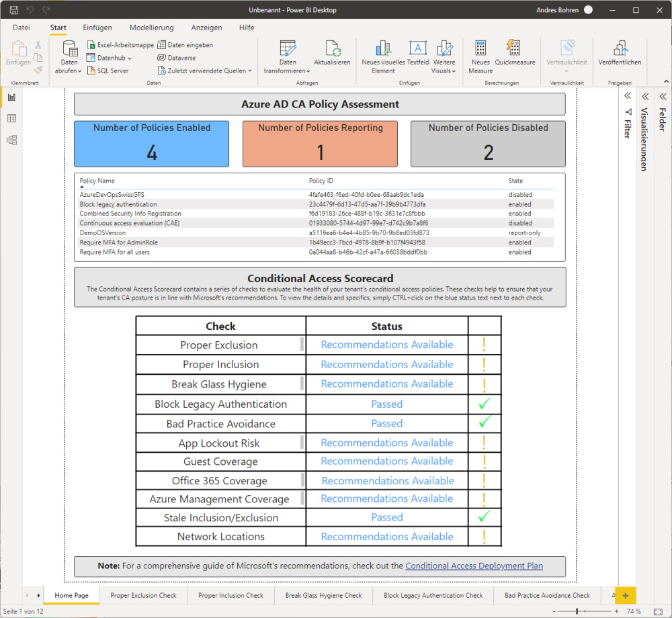Click the Einfügen paste button in Klemmbrett
This screenshot has height=618, width=672.
pyautogui.click(x=18, y=54)
